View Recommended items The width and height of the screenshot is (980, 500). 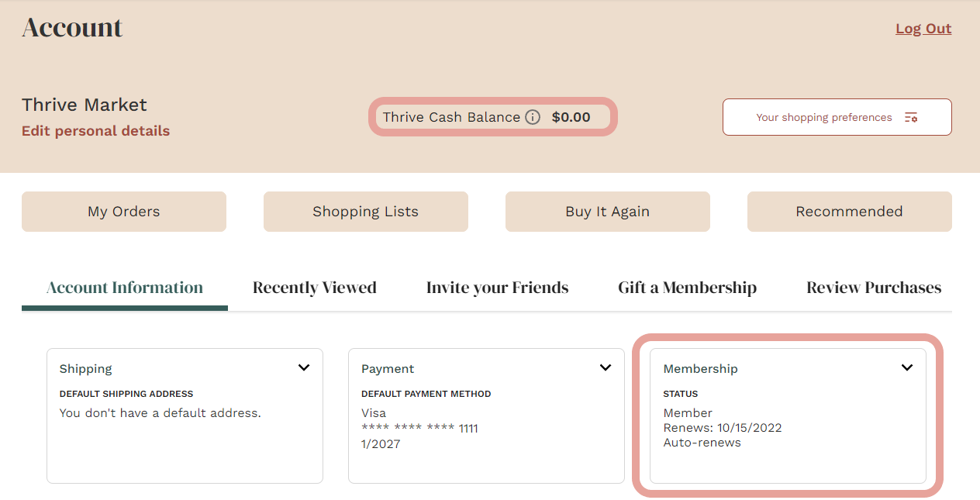849,211
